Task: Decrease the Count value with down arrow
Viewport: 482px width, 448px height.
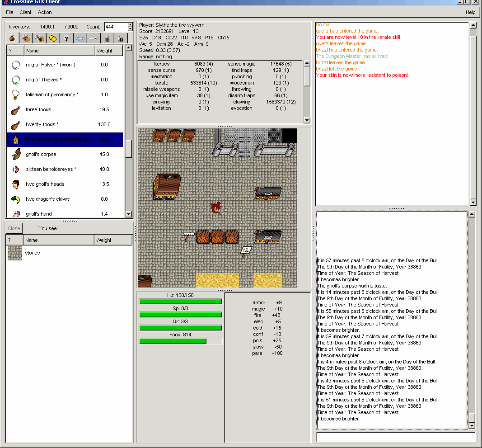Action: pos(130,29)
